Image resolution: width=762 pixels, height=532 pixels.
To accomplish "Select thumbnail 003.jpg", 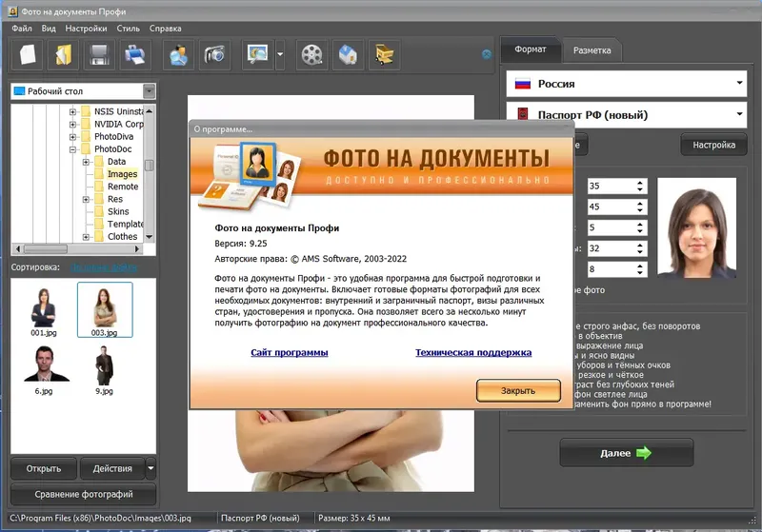I will tap(105, 309).
